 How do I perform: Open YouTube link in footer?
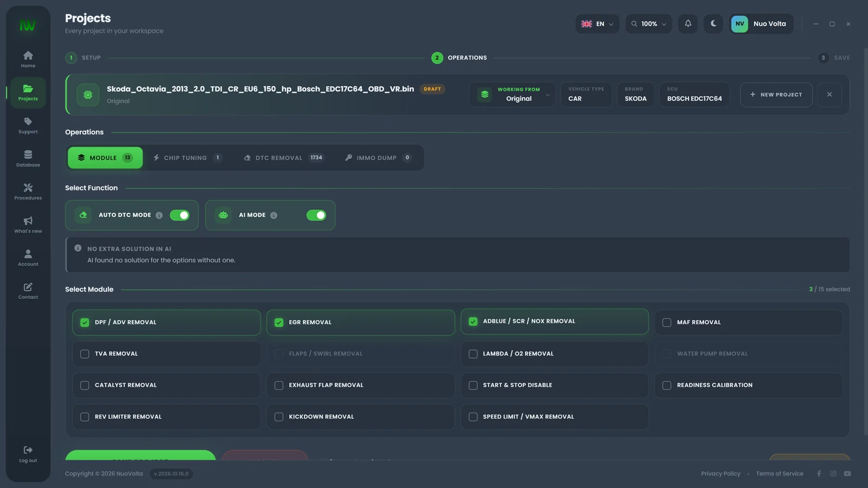click(847, 474)
